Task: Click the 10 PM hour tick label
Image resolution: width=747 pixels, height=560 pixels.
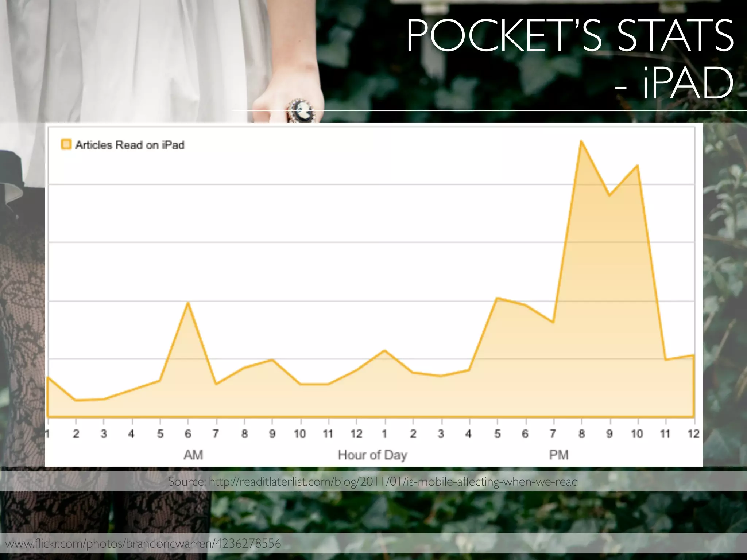Action: pyautogui.click(x=637, y=434)
